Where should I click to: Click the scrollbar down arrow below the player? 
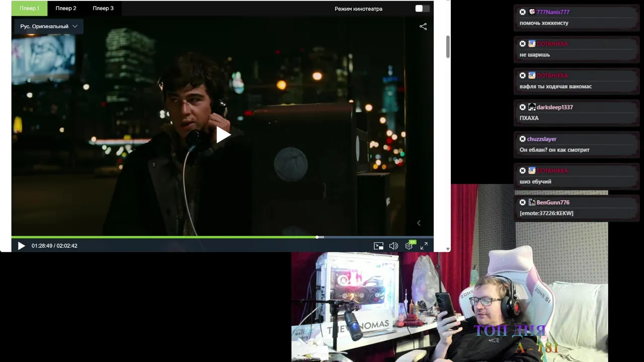[x=448, y=249]
